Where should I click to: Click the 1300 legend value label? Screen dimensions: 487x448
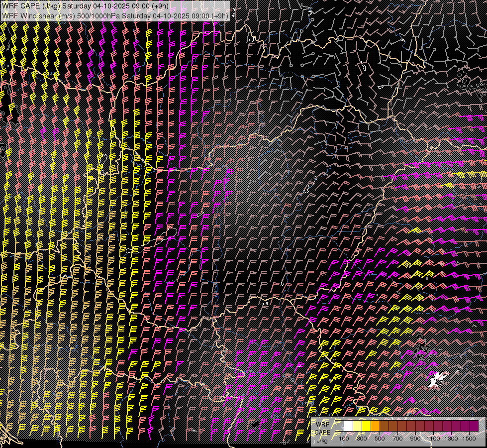point(451,439)
